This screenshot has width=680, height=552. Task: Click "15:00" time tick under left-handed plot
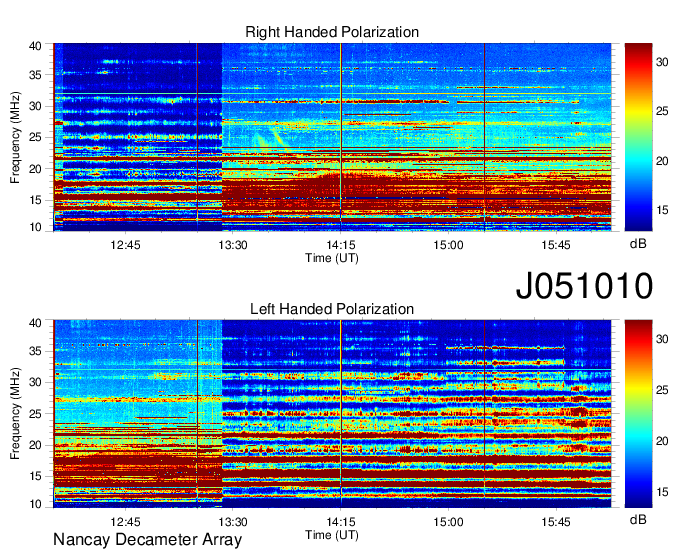[448, 522]
